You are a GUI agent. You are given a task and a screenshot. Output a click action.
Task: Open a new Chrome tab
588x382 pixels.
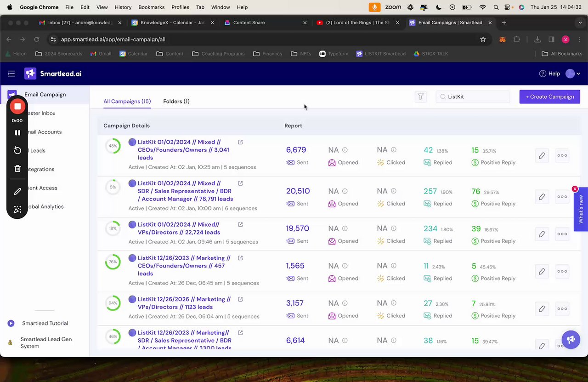504,23
